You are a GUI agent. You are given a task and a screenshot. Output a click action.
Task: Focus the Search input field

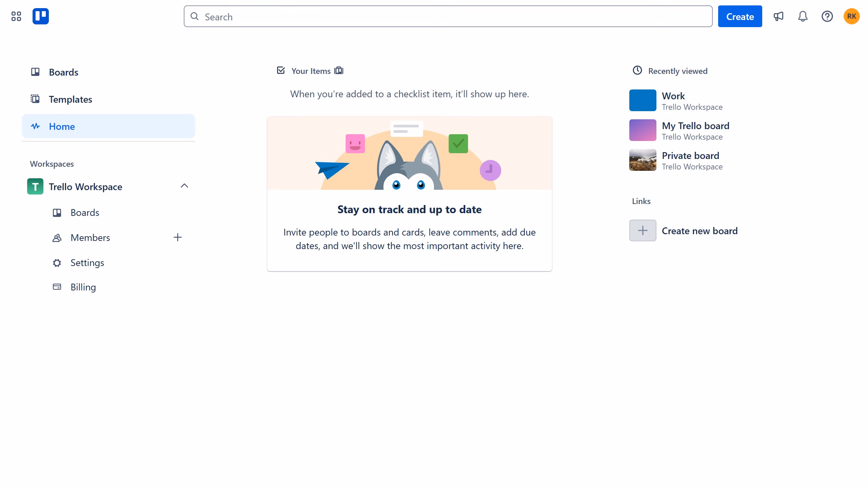[448, 16]
